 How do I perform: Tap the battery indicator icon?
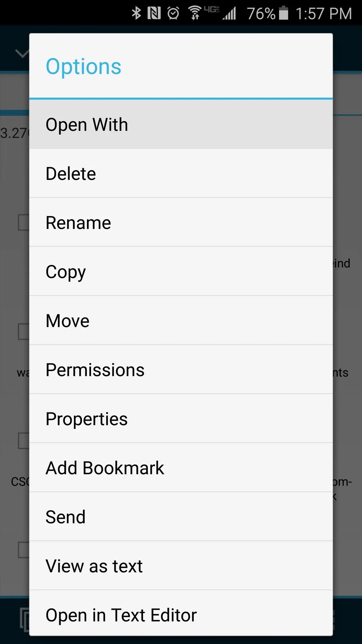[x=283, y=13]
